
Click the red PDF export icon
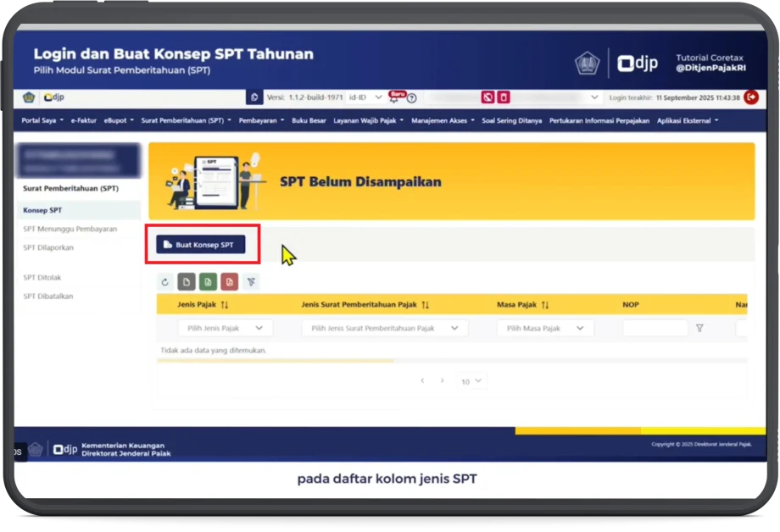pos(229,282)
